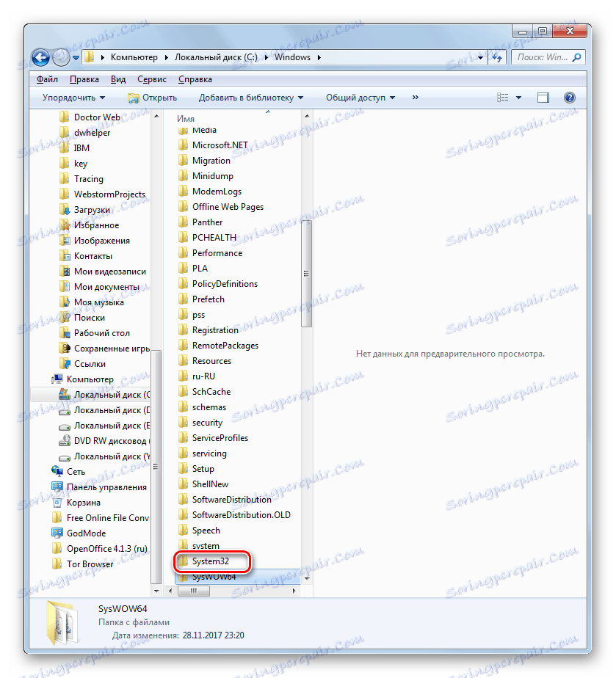Click the SysWOW64 folder thumbnail in details pane
616x678 pixels.
(62, 622)
